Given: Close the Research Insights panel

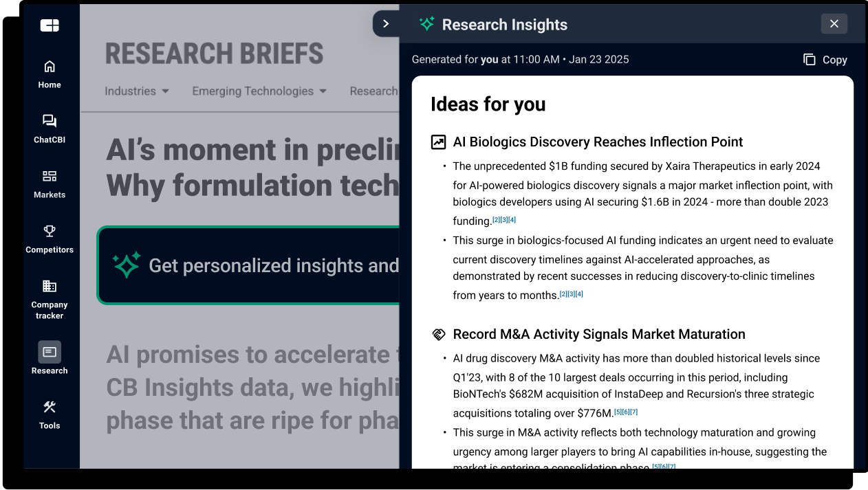Looking at the screenshot, I should pos(834,23).
